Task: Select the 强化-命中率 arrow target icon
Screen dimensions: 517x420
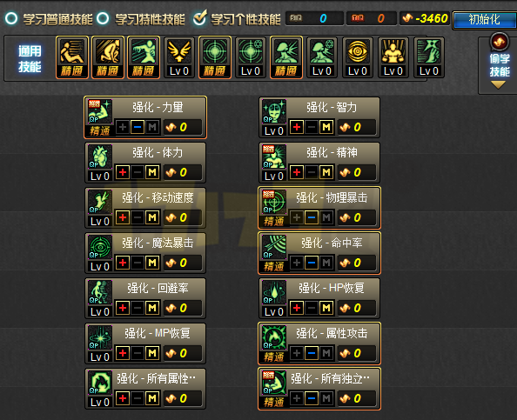Action: coord(274,247)
